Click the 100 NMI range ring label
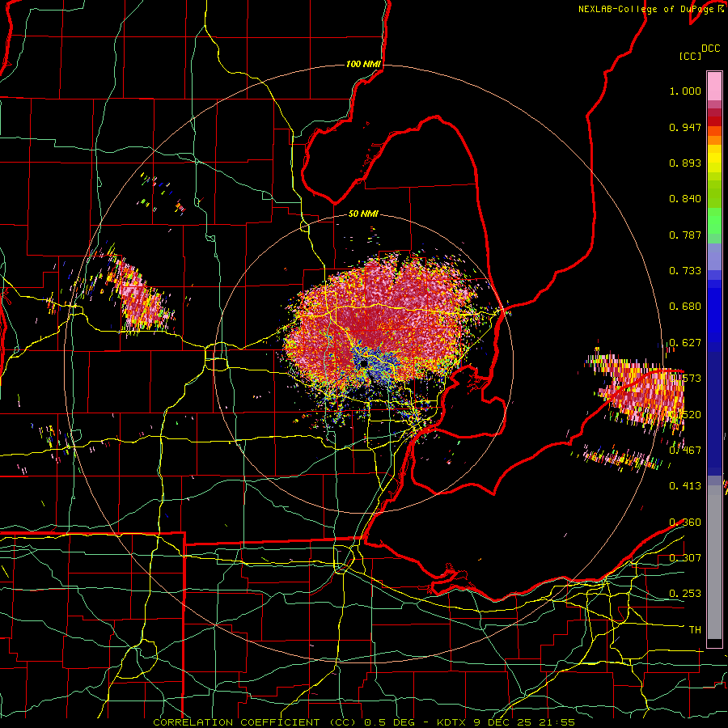Viewport: 728px width, 728px height. tap(363, 64)
